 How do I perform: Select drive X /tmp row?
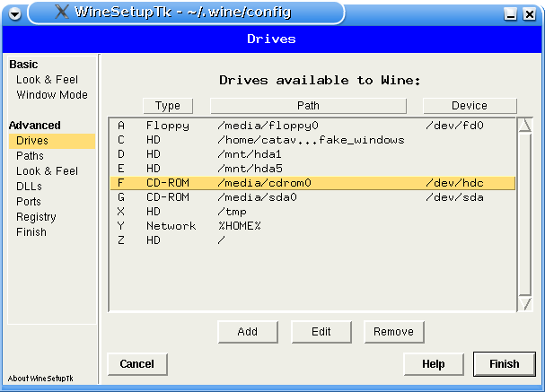tap(312, 212)
